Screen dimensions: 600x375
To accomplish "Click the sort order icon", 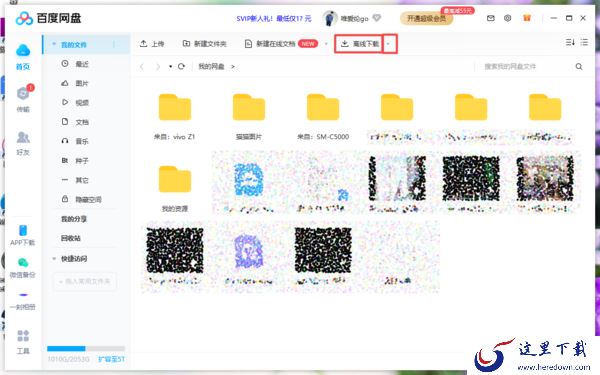I will (570, 42).
